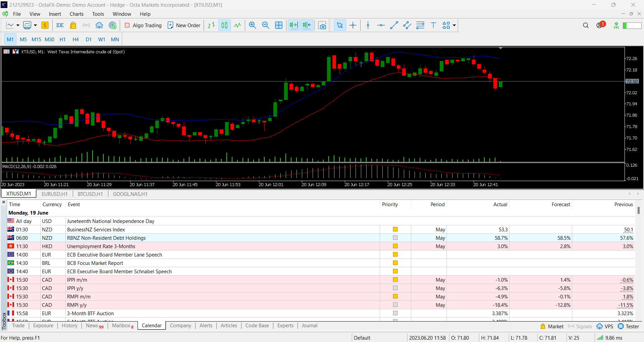Zoom out on the chart

pyautogui.click(x=266, y=25)
